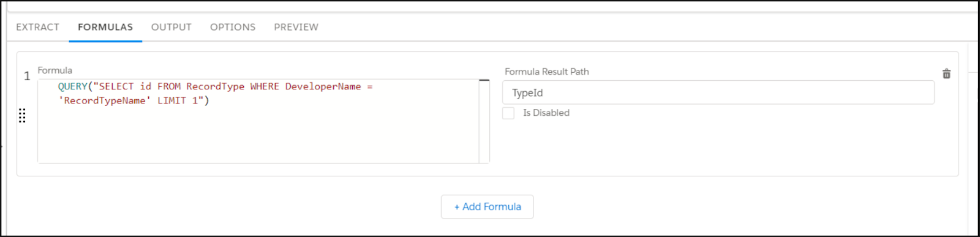Go to the OPTIONS tab
The width and height of the screenshot is (980, 237).
click(233, 27)
